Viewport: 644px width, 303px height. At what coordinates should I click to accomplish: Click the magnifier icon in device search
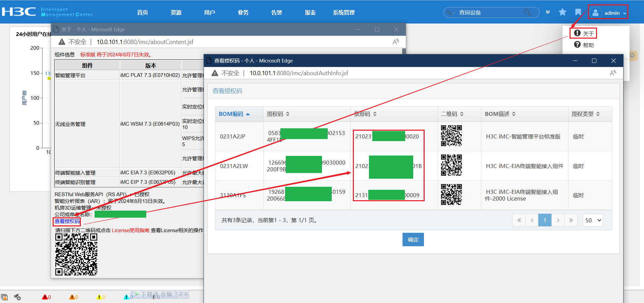click(x=527, y=12)
